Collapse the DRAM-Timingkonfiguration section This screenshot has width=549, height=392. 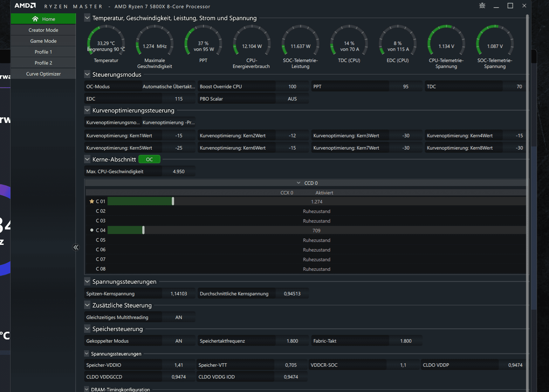(x=87, y=389)
